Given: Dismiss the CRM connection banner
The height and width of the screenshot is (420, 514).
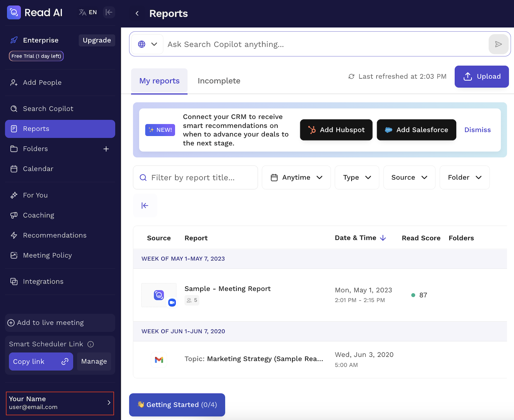Looking at the screenshot, I should tap(477, 130).
